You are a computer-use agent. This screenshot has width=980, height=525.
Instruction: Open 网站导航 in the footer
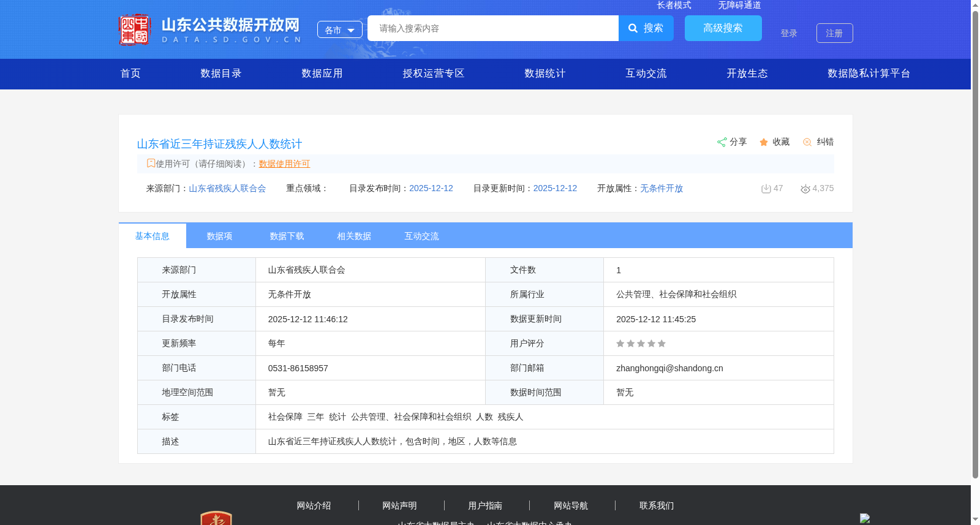571,505
